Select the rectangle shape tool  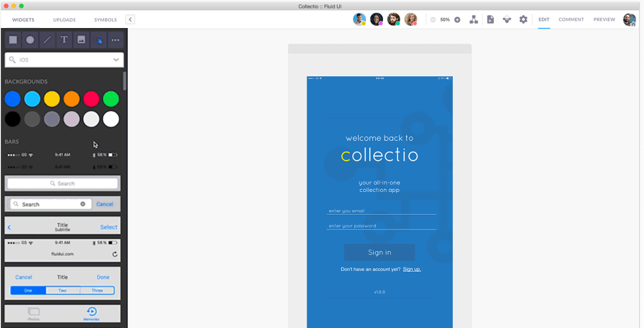pyautogui.click(x=13, y=40)
